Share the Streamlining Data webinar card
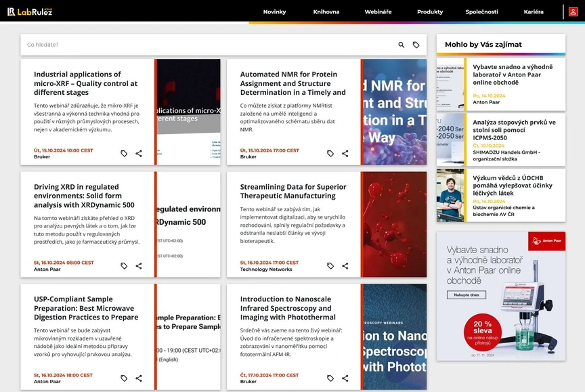The height and width of the screenshot is (392, 585). [345, 266]
